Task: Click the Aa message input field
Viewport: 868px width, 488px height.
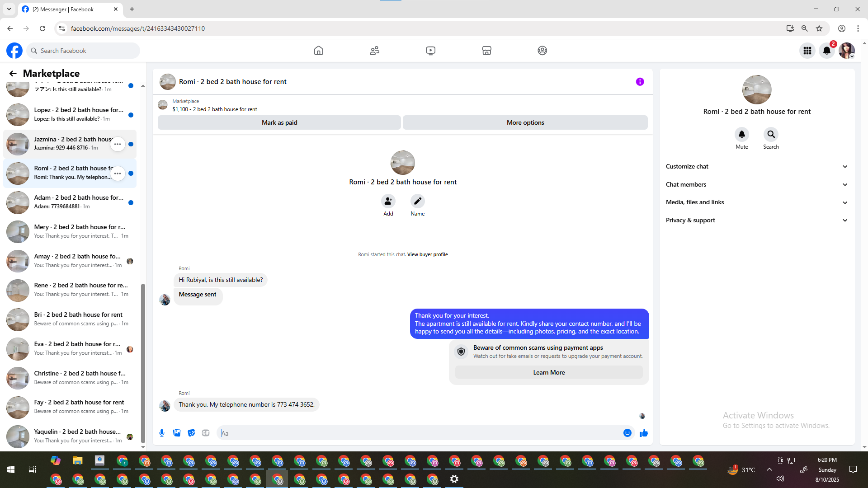Action: pyautogui.click(x=420, y=433)
